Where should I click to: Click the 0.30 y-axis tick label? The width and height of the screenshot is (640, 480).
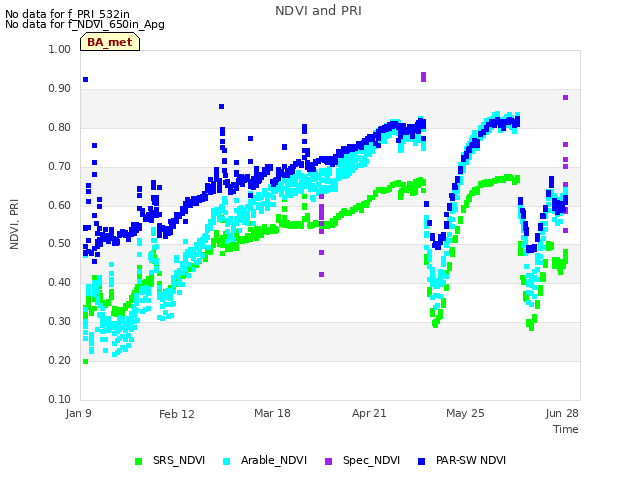point(60,321)
